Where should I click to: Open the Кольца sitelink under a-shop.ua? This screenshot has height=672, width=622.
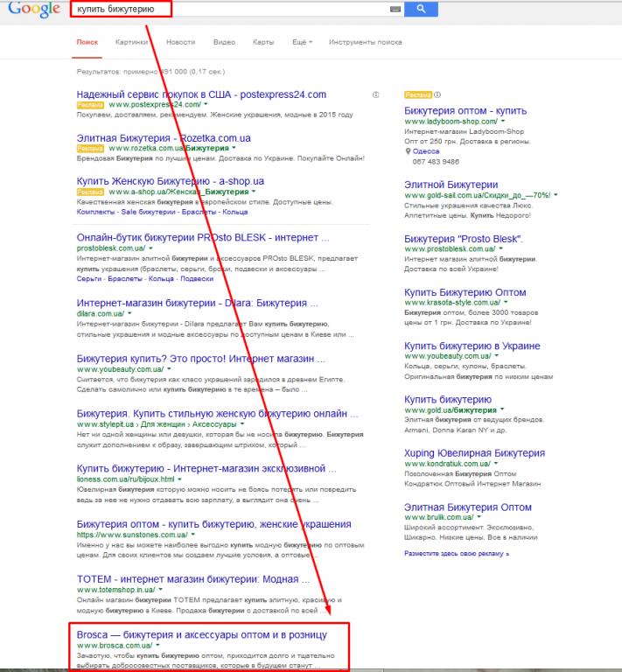[x=235, y=212]
